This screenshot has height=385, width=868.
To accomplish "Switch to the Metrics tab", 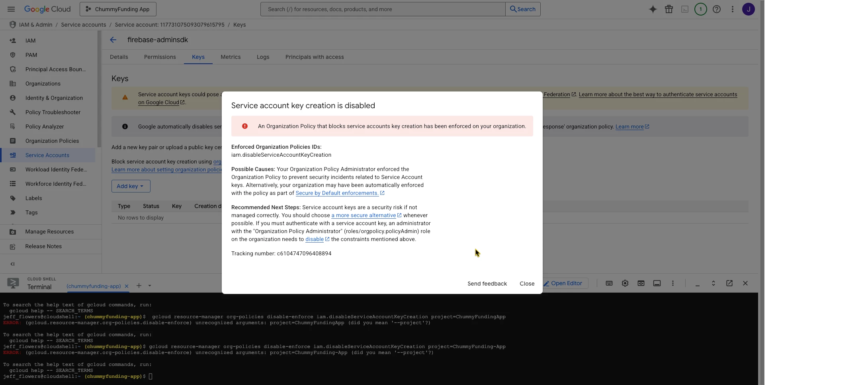I will click(231, 57).
